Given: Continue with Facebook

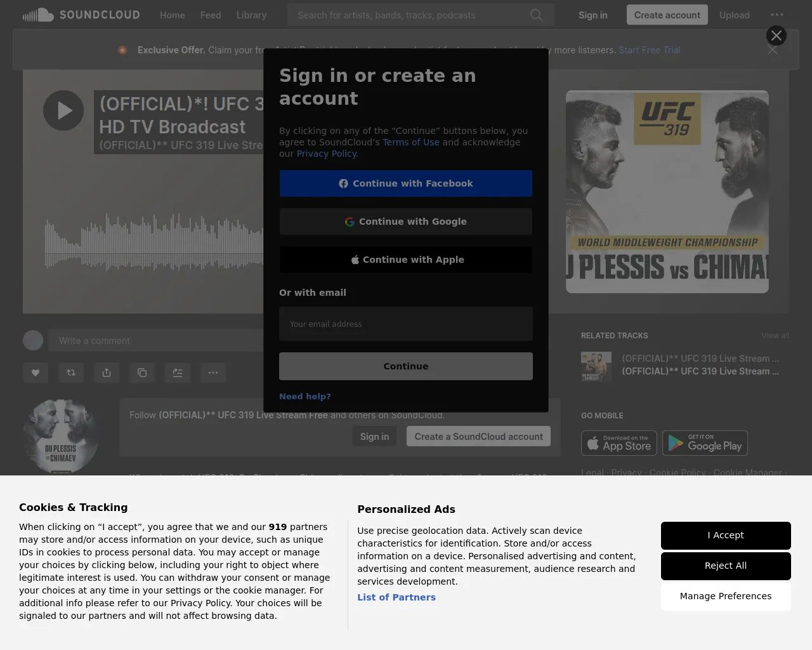Looking at the screenshot, I should tap(406, 183).
